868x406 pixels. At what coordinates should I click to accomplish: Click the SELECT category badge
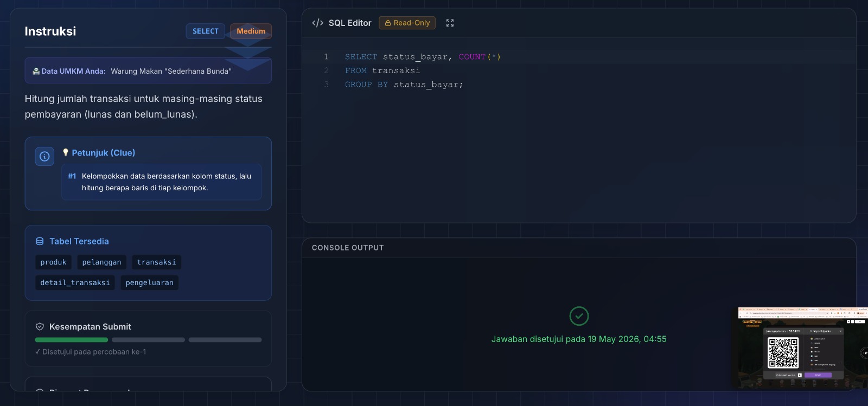(x=206, y=31)
